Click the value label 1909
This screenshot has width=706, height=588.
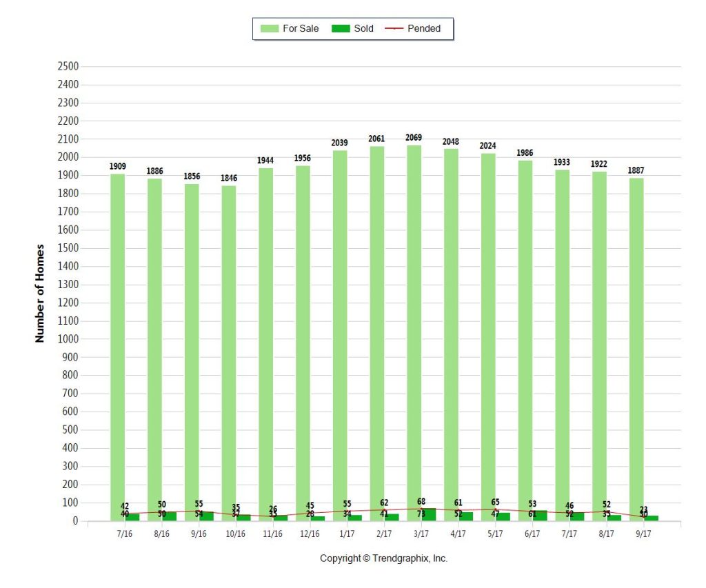click(x=117, y=166)
